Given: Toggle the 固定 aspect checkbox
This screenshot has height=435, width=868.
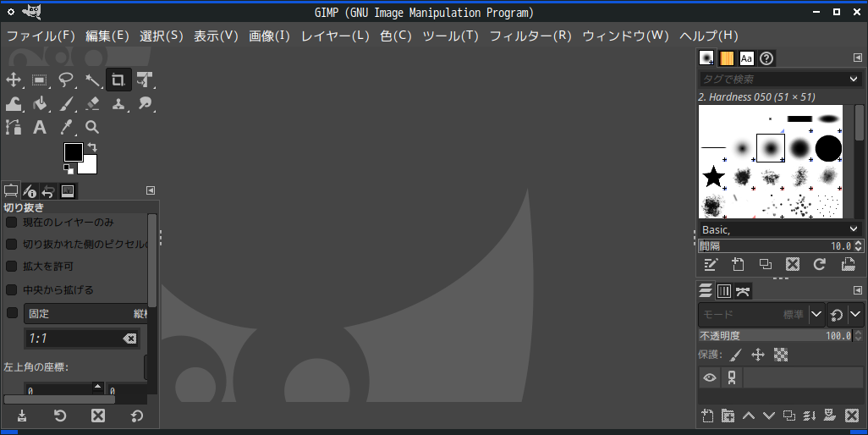Looking at the screenshot, I should [12, 312].
